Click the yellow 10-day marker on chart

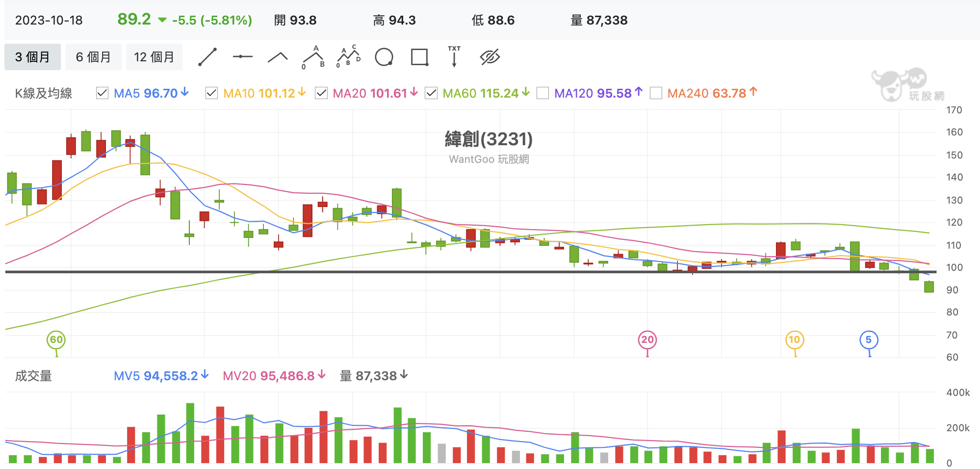(x=794, y=339)
